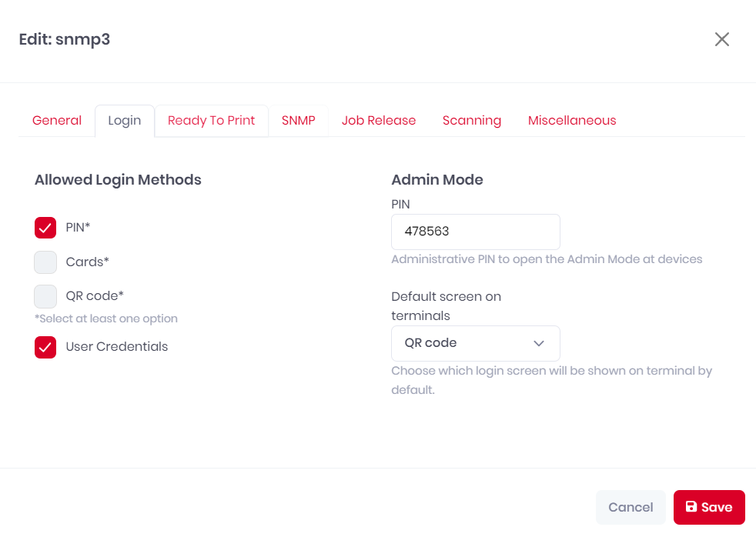
Task: Click the Cancel button
Action: click(x=631, y=507)
